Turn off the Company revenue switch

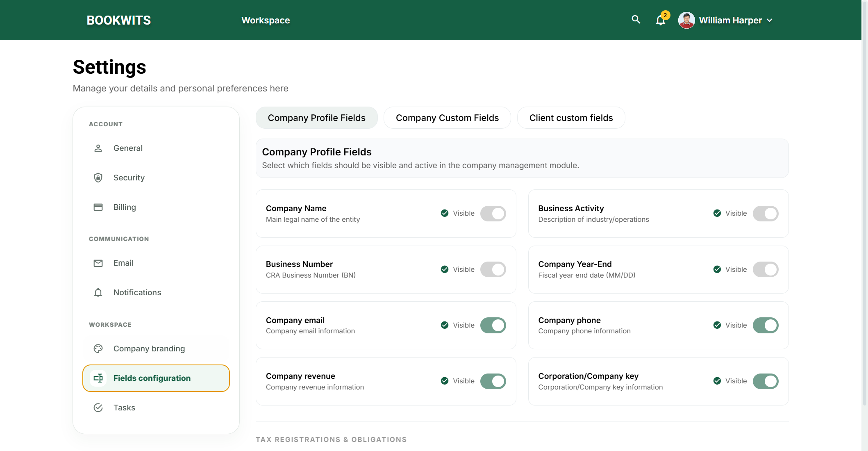pyautogui.click(x=493, y=381)
